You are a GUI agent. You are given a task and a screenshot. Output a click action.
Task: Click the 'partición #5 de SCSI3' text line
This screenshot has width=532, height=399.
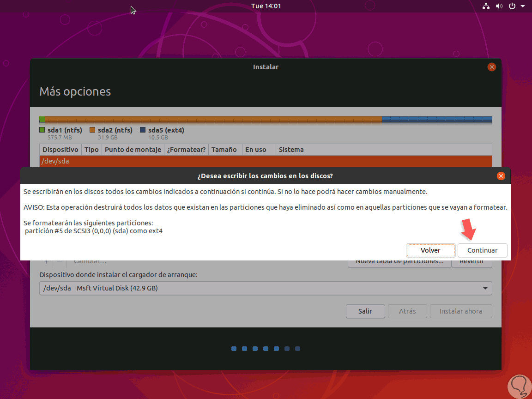(x=94, y=231)
